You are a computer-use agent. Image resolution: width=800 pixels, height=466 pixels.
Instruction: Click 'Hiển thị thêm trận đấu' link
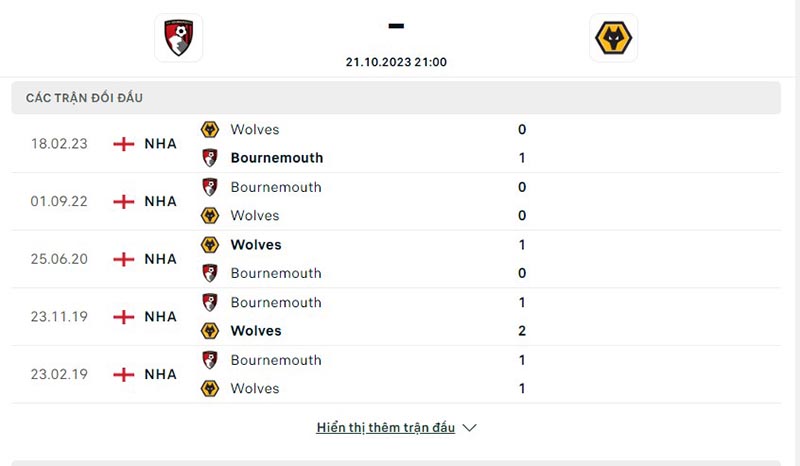pos(385,428)
